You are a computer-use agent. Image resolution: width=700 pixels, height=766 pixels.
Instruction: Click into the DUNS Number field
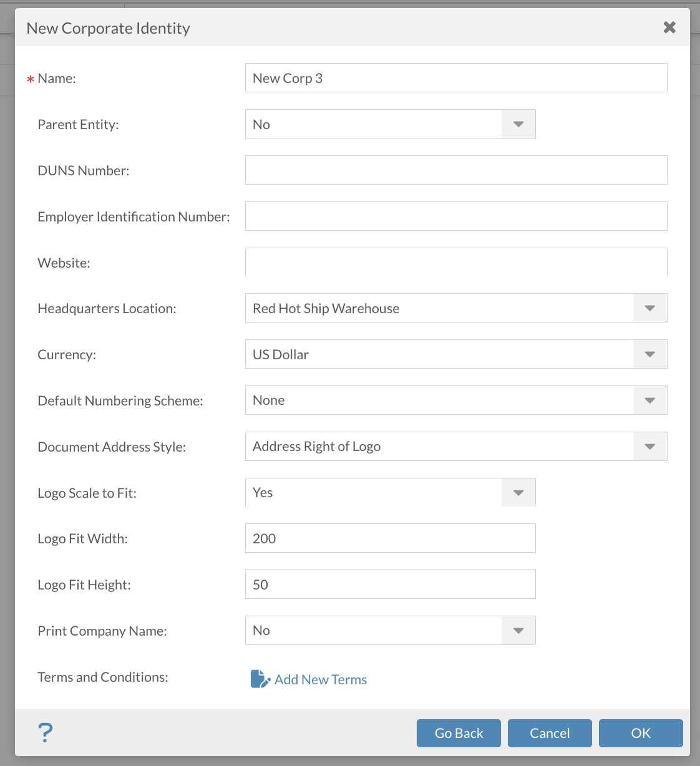tap(455, 170)
